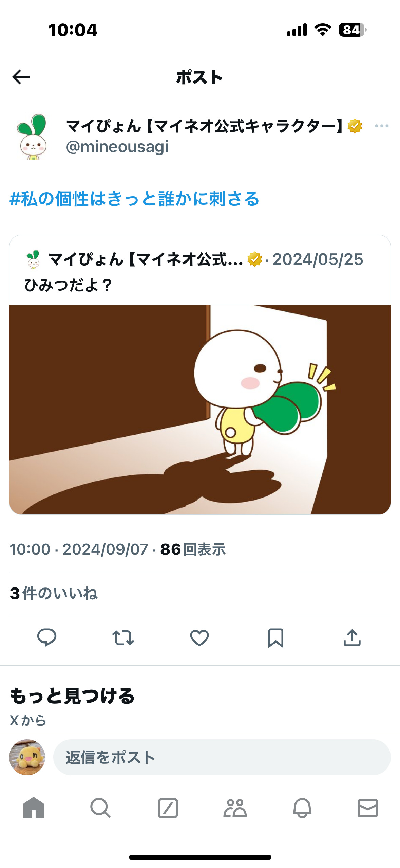The image size is (400, 868).
Task: Open the quoted post image
Action: [200, 410]
